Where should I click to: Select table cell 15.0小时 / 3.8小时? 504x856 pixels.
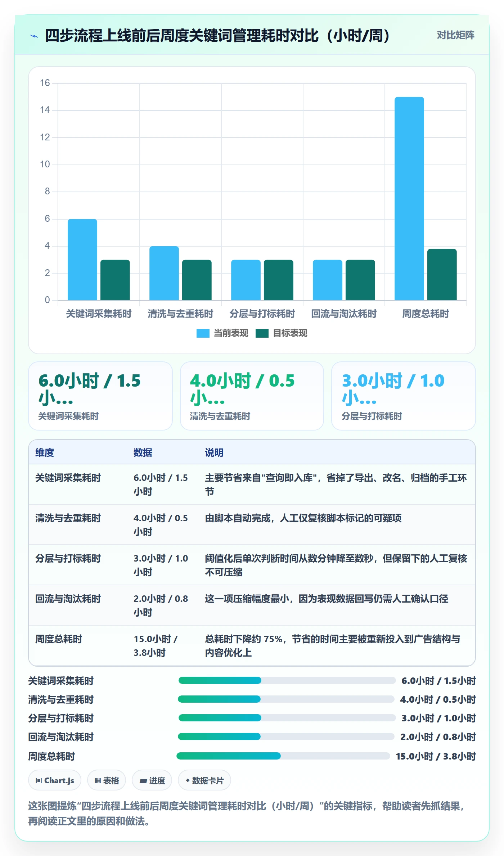coord(156,646)
